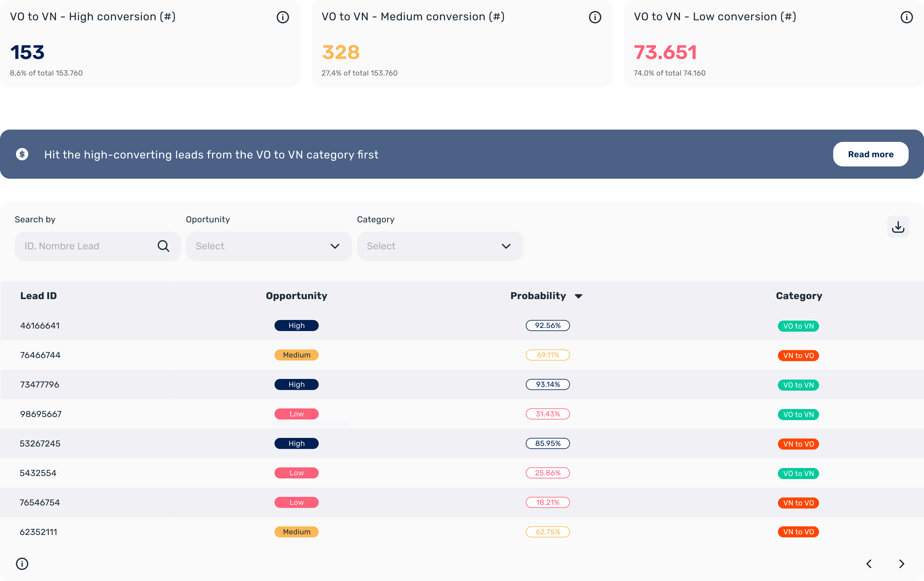Click the 93.14% probability badge
Viewport: 924px width, 581px height.
548,384
